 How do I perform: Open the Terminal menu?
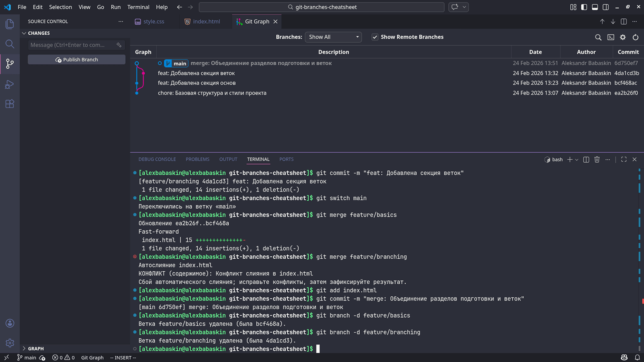pyautogui.click(x=138, y=7)
